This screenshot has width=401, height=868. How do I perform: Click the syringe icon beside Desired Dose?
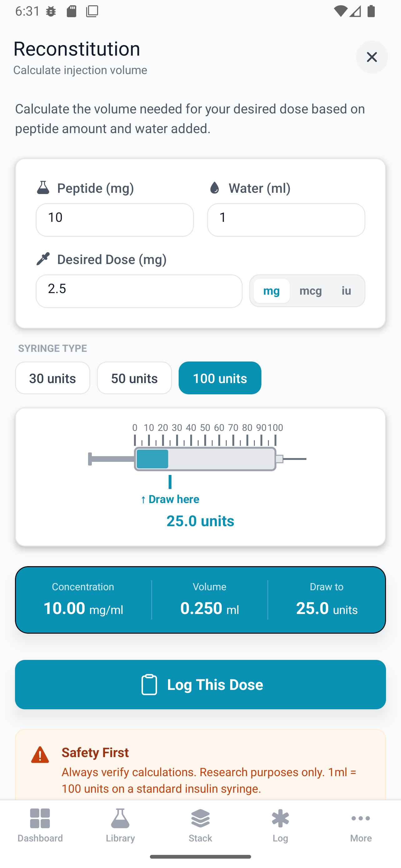point(43,259)
